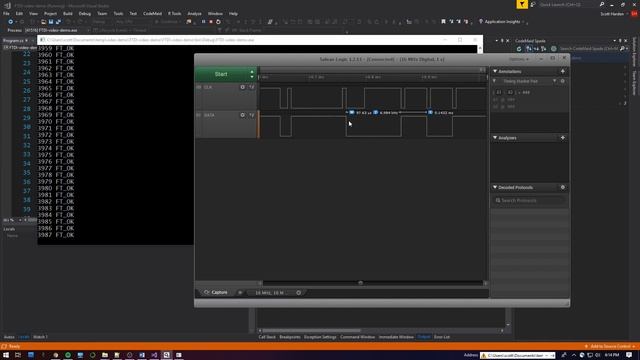Open the Team menu
Screen dimensions: 640x360
(x=102, y=14)
